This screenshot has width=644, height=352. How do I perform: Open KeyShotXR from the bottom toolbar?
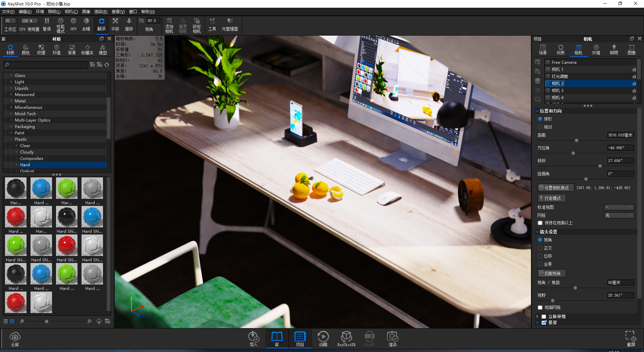coord(346,339)
